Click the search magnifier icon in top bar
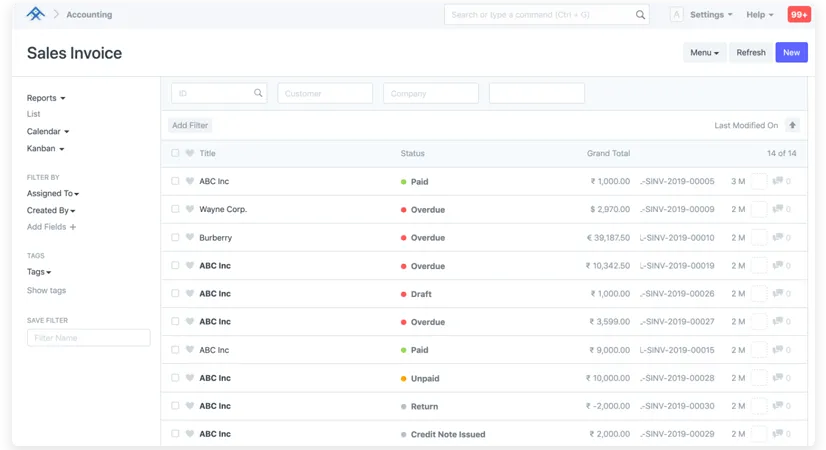The height and width of the screenshot is (450, 826). pyautogui.click(x=640, y=15)
